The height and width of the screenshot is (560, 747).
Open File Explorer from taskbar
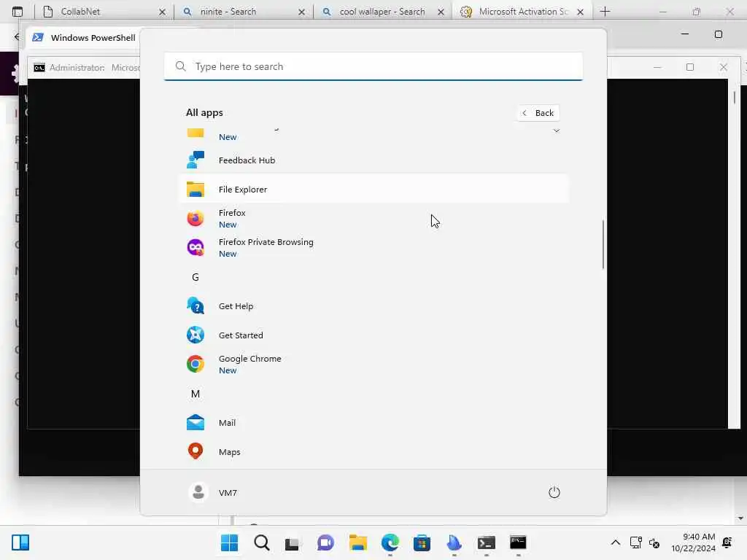(357, 542)
